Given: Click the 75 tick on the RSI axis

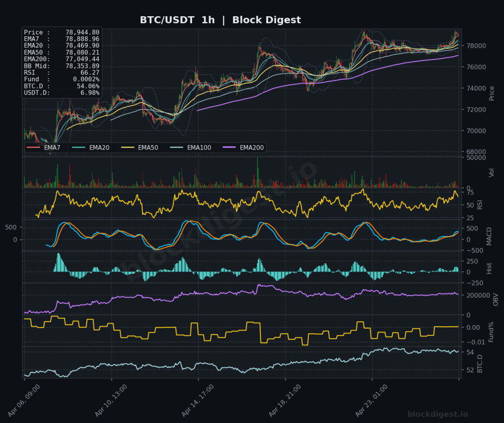Looking at the screenshot, I should pos(470,192).
